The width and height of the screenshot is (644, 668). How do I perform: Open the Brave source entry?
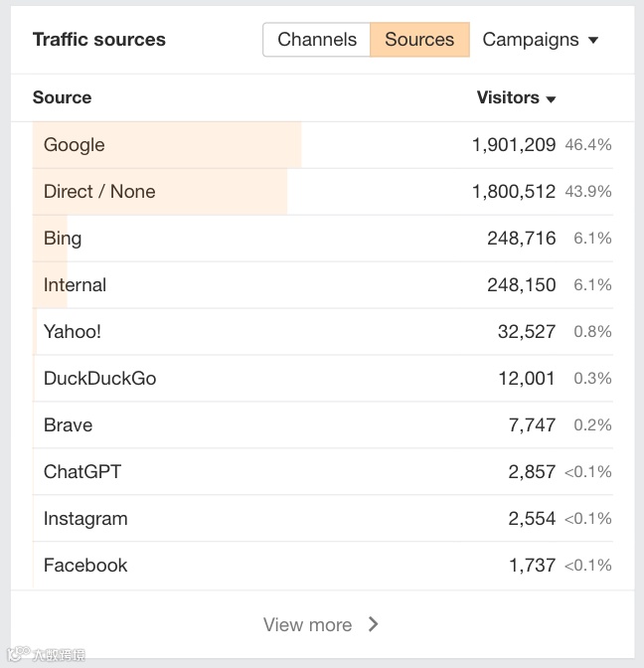click(x=68, y=425)
